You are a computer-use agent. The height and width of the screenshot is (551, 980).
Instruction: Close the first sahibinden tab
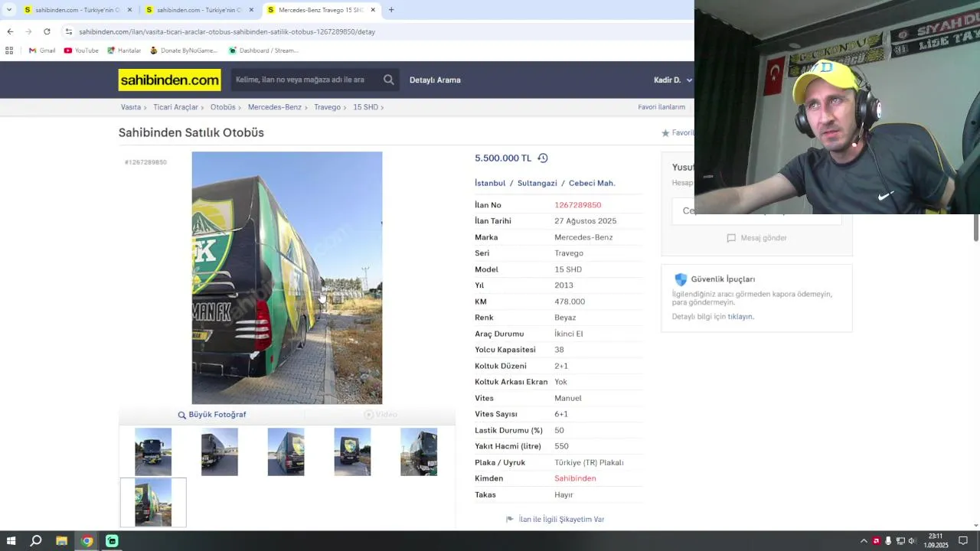point(129,10)
